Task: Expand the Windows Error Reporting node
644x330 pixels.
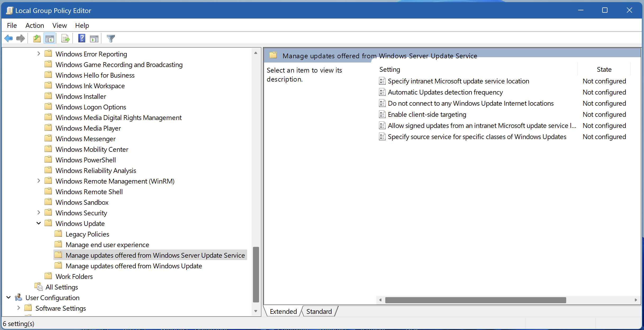Action: click(39, 54)
